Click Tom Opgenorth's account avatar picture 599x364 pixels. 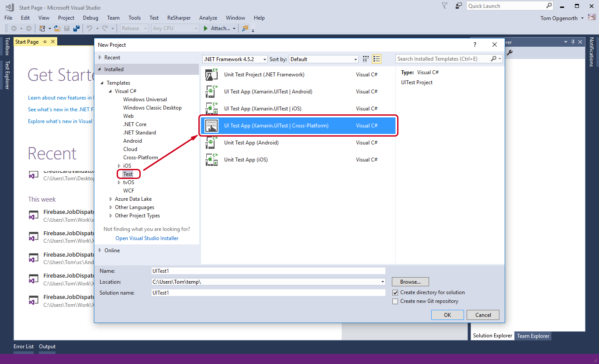point(591,18)
